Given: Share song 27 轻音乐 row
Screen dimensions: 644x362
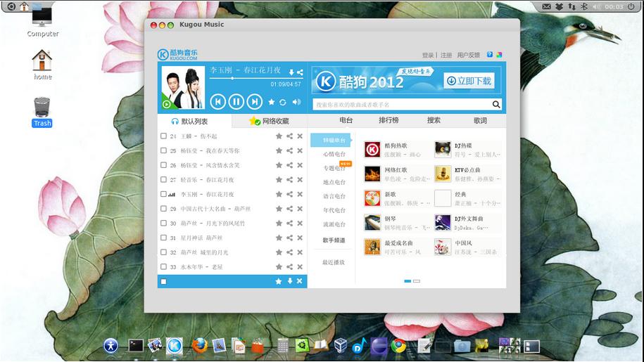Looking at the screenshot, I should 289,179.
